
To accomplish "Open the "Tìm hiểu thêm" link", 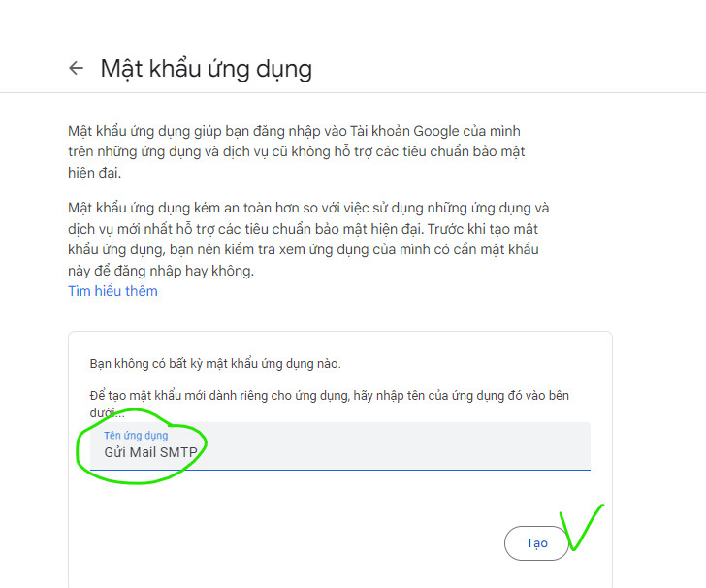I will click(112, 291).
